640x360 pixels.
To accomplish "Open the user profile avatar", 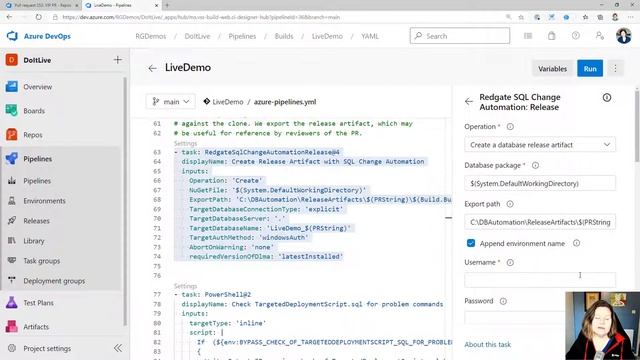I will (x=623, y=36).
